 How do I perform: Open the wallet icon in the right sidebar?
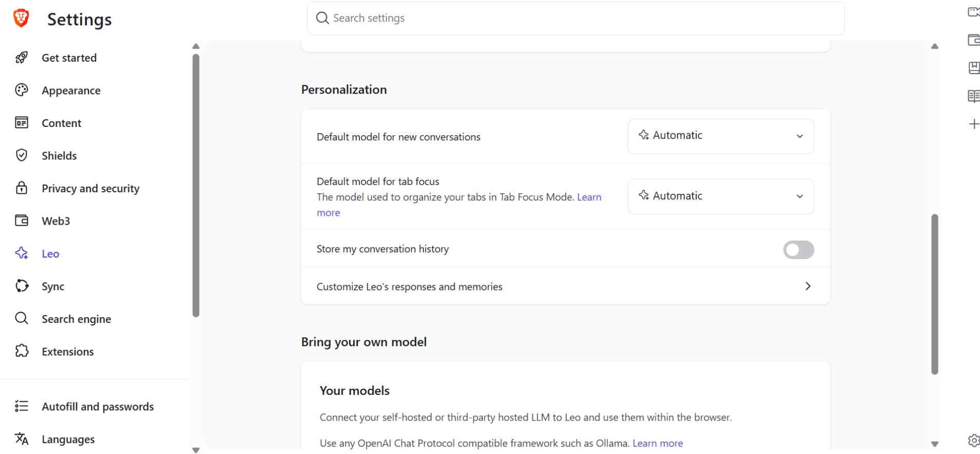coord(974,40)
